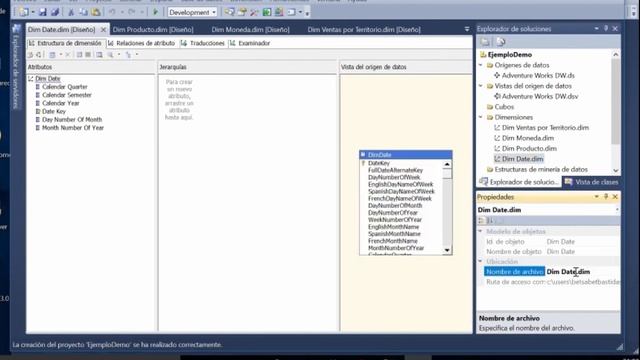Viewport: 640px width, 360px height.
Task: Open the Dim Date.dim object dropdown in Properties
Action: pyautogui.click(x=617, y=210)
